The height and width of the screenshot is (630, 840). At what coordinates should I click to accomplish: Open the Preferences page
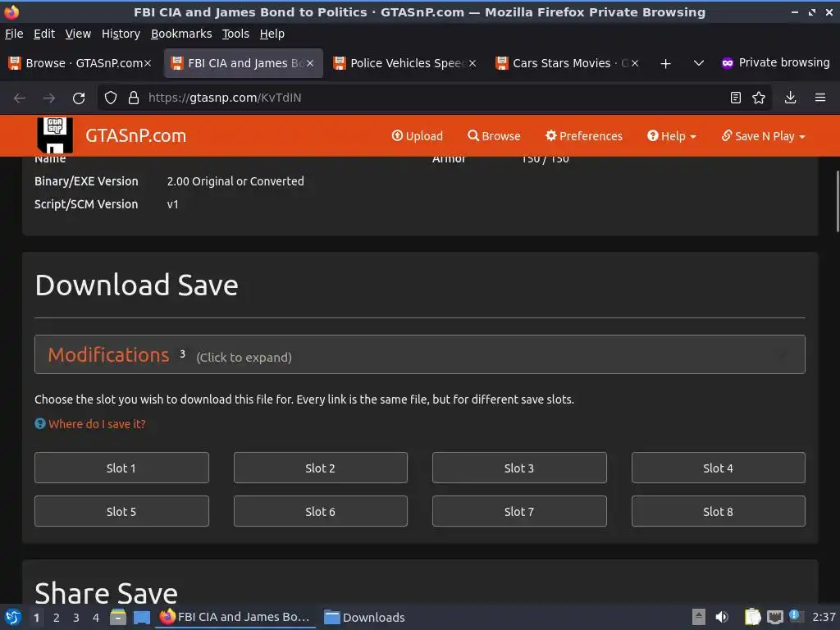[584, 136]
